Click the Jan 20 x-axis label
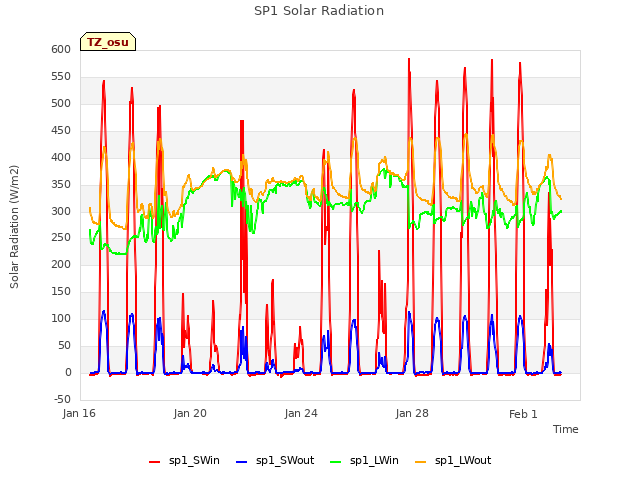The image size is (640, 480). (190, 413)
